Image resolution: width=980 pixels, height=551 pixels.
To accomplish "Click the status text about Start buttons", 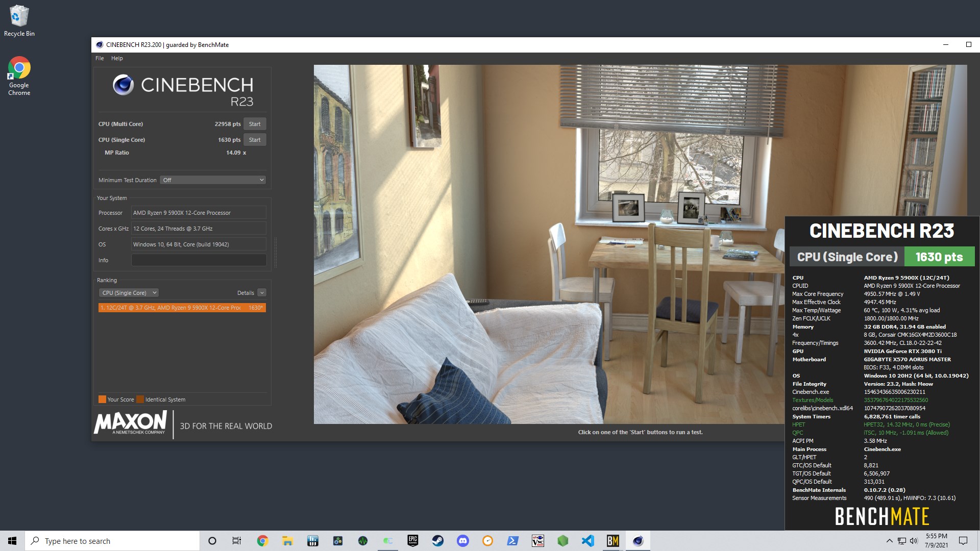I will [x=640, y=432].
